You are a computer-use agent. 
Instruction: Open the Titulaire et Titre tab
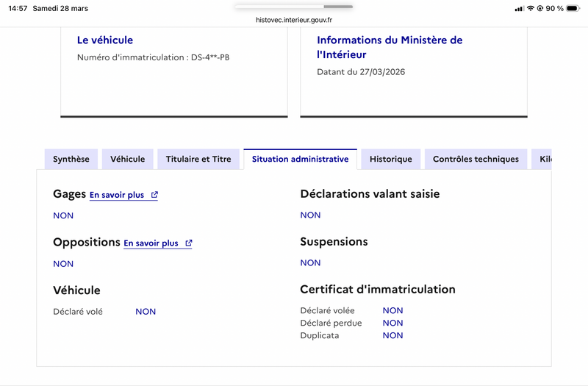pyautogui.click(x=198, y=159)
